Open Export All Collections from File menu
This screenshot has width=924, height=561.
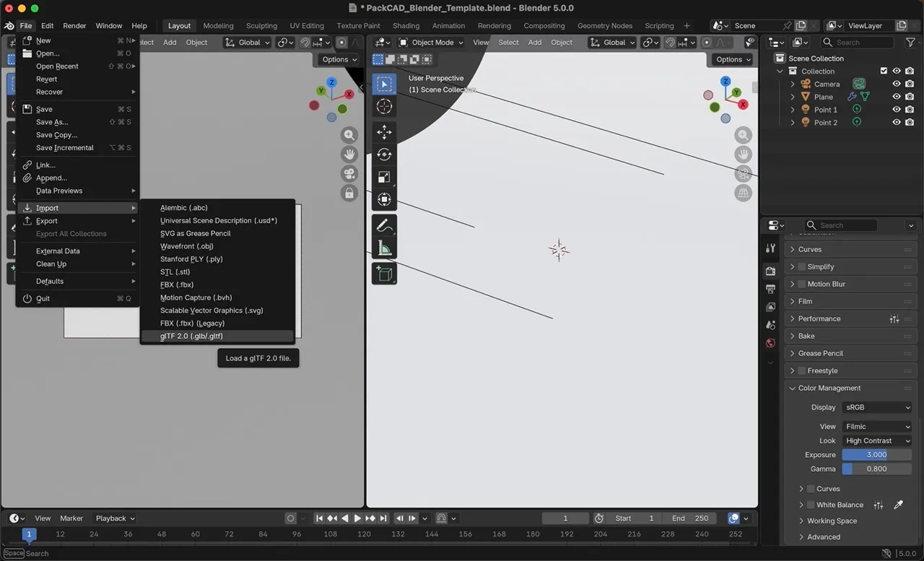pos(71,233)
